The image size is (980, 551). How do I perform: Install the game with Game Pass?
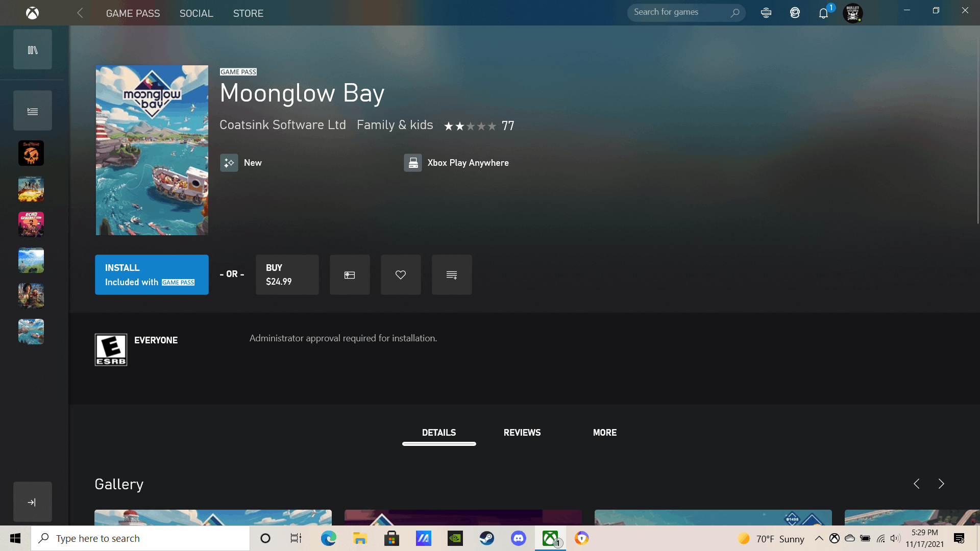(152, 274)
